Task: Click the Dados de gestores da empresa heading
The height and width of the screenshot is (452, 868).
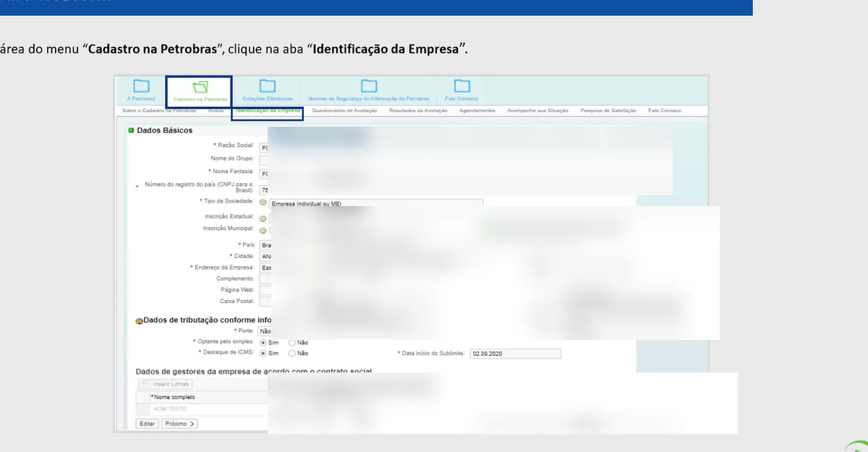Action: 254,372
